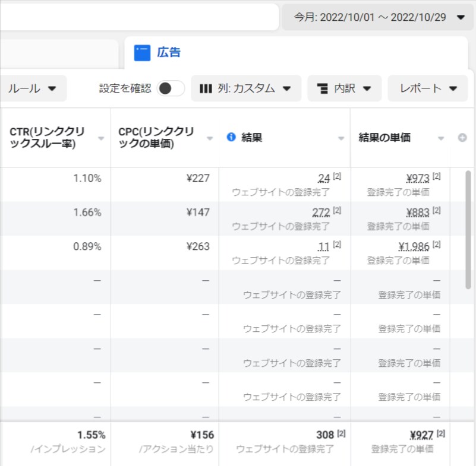This screenshot has width=476, height=466.
Task: Click the columns bars icon
Action: [206, 88]
